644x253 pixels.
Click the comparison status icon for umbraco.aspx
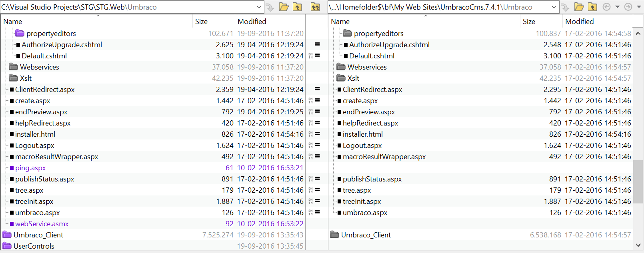pos(314,212)
